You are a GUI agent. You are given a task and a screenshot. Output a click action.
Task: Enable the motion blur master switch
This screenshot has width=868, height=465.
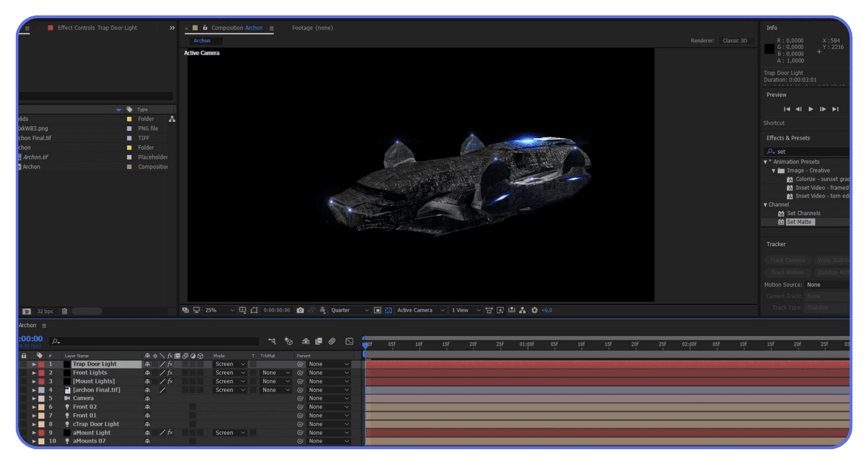331,342
